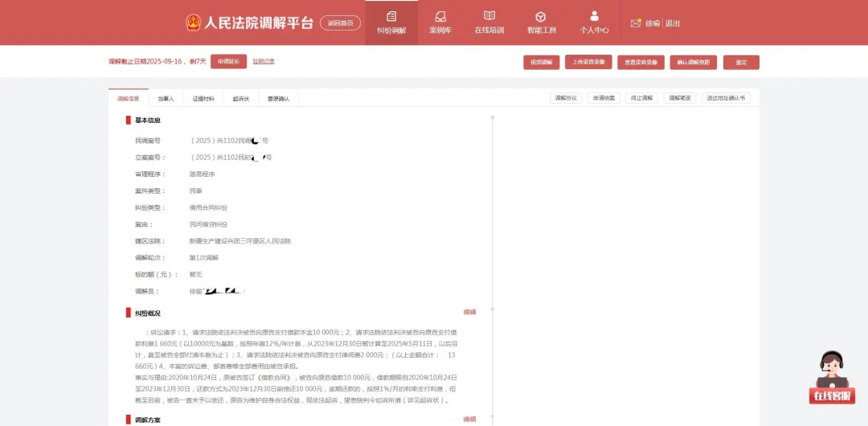Open the 延期记录 link
868x426 pixels.
click(x=264, y=62)
